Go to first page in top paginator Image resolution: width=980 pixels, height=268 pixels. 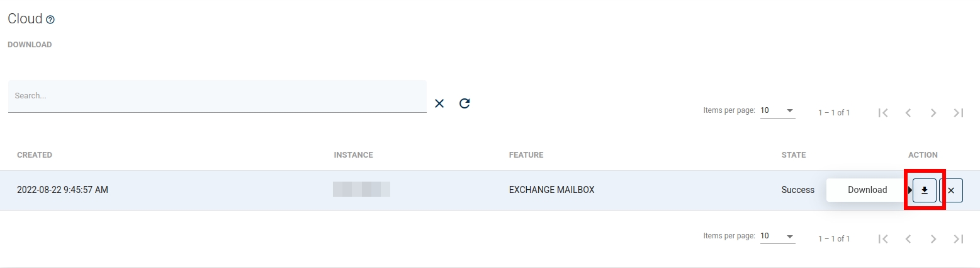[883, 113]
